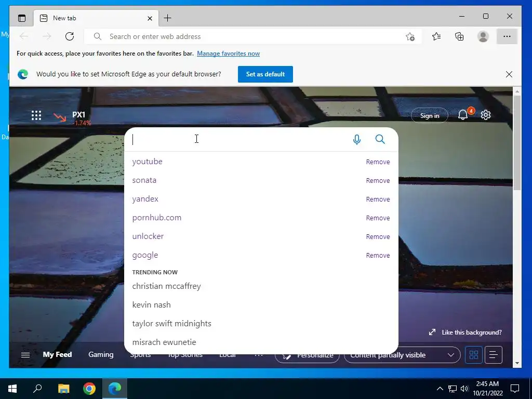Click the voice search microphone icon
The height and width of the screenshot is (399, 532).
pos(356,139)
